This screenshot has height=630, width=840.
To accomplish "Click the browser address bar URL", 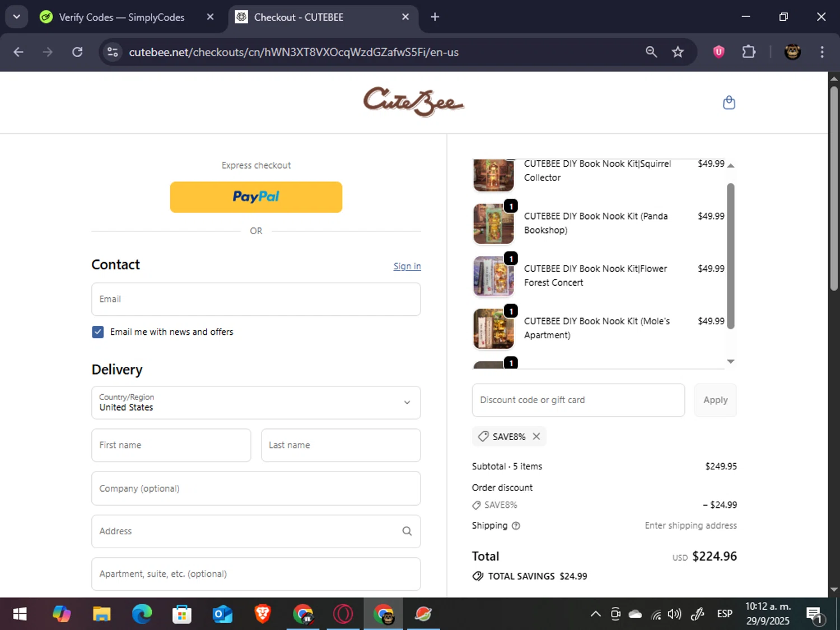I will 293,52.
